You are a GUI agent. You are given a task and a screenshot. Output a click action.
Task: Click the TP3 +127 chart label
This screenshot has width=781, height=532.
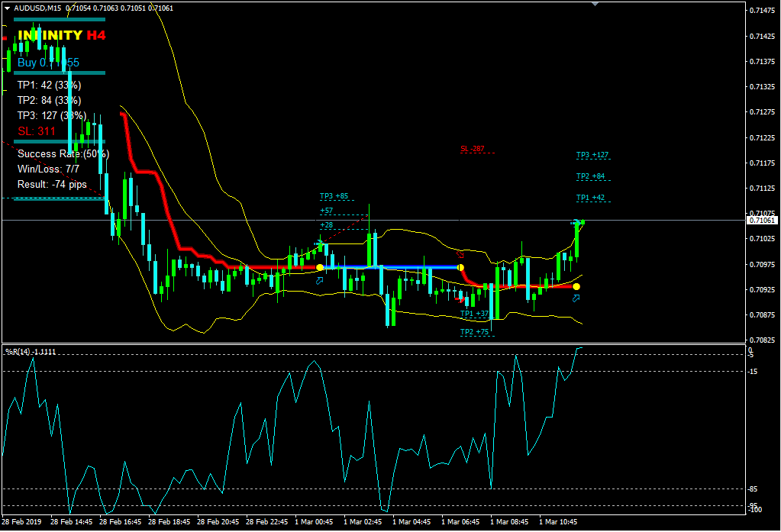592,155
